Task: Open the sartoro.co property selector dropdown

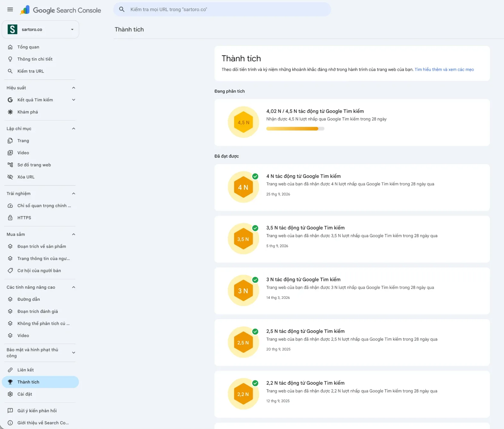Action: coord(40,29)
